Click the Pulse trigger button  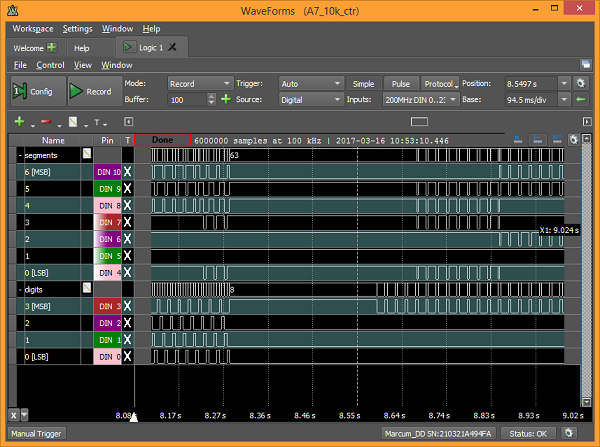tap(401, 83)
